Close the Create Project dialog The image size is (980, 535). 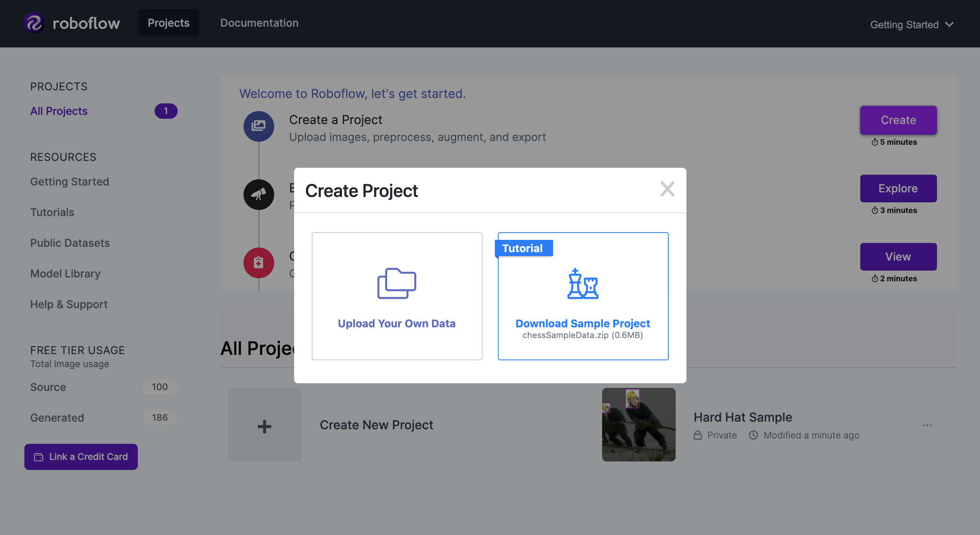point(667,189)
